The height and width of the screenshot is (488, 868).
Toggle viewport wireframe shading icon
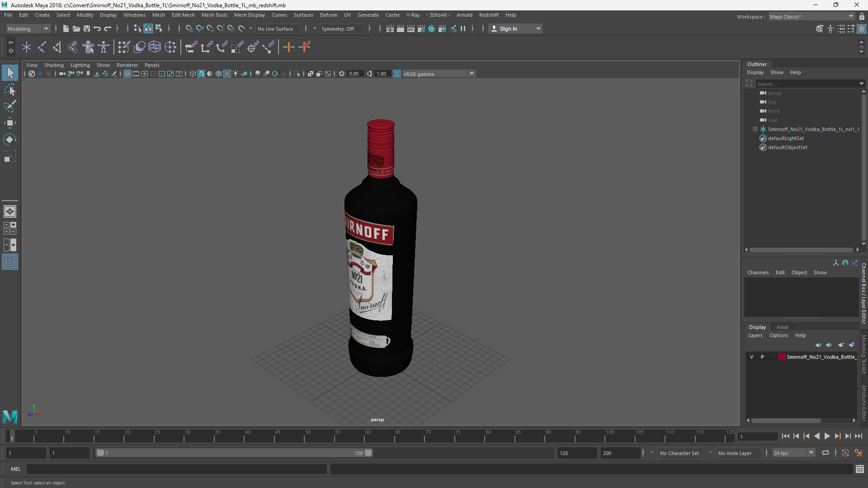(x=193, y=74)
